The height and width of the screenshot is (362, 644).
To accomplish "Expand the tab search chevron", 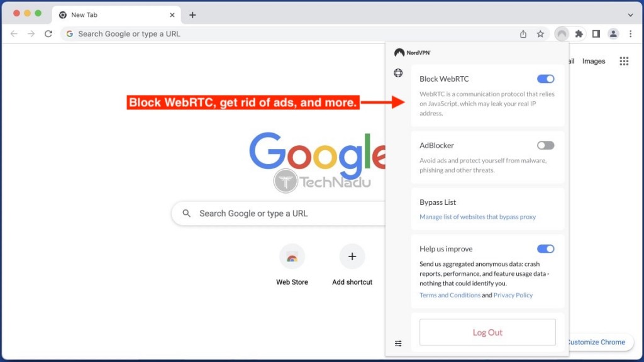I will [630, 15].
